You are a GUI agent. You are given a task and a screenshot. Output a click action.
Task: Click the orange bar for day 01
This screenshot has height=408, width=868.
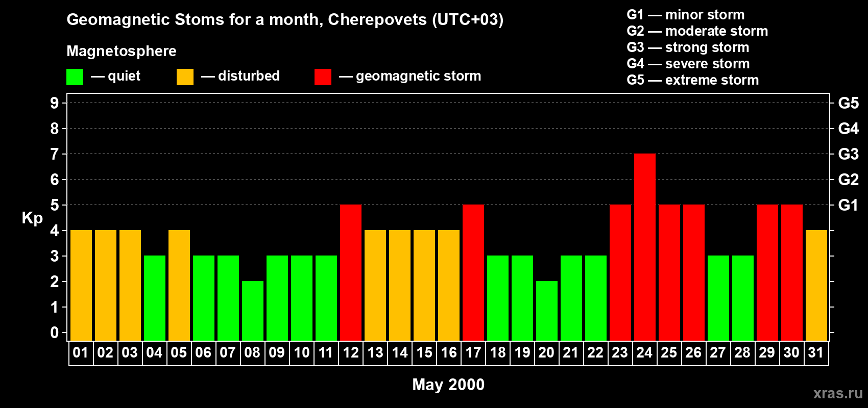pyautogui.click(x=81, y=285)
